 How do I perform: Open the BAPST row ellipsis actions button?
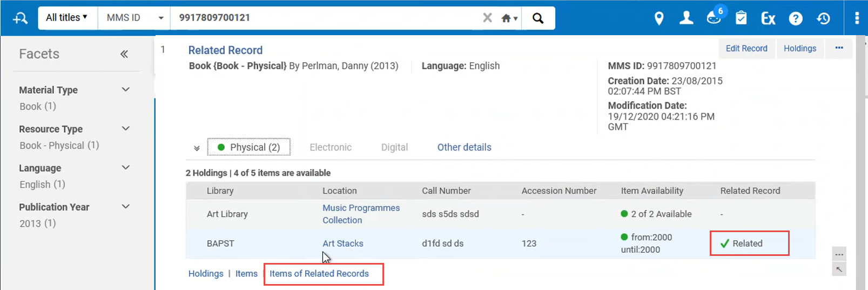[x=839, y=254]
